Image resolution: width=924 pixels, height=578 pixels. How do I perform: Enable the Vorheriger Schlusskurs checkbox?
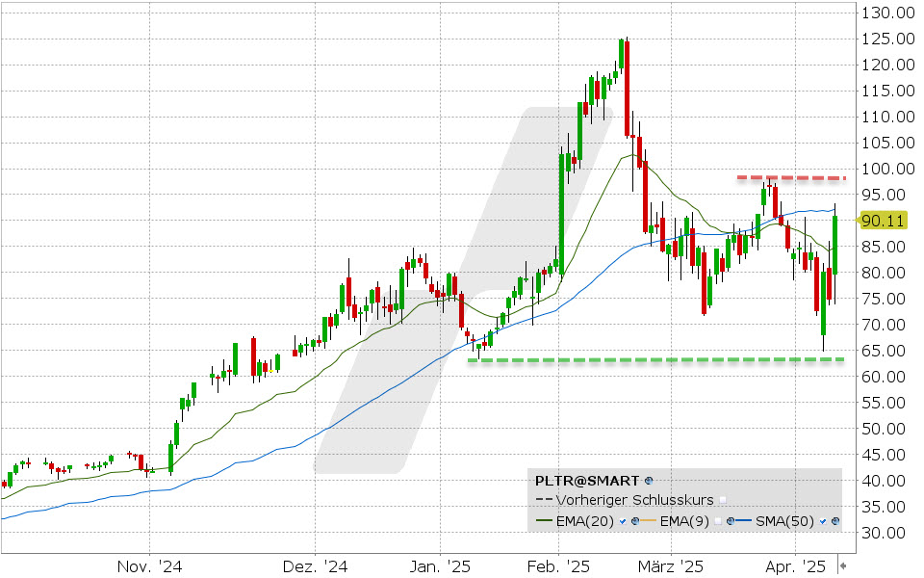pos(723,500)
